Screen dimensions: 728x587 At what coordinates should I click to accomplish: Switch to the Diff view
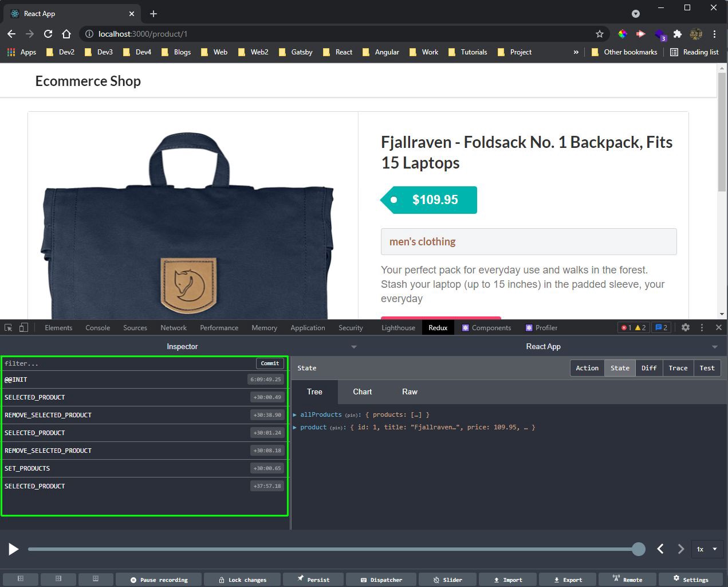coord(649,368)
